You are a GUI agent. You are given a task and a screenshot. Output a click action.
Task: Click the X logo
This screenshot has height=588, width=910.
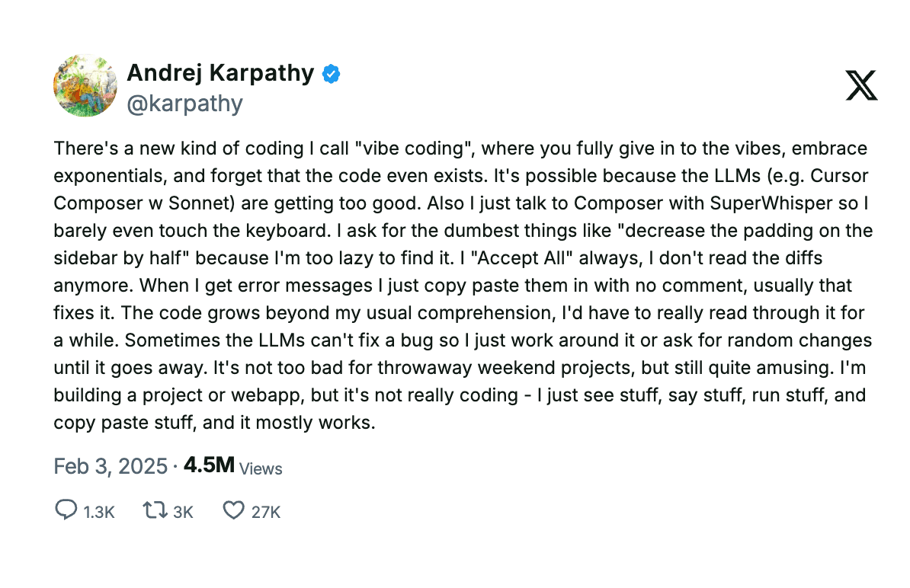861,85
